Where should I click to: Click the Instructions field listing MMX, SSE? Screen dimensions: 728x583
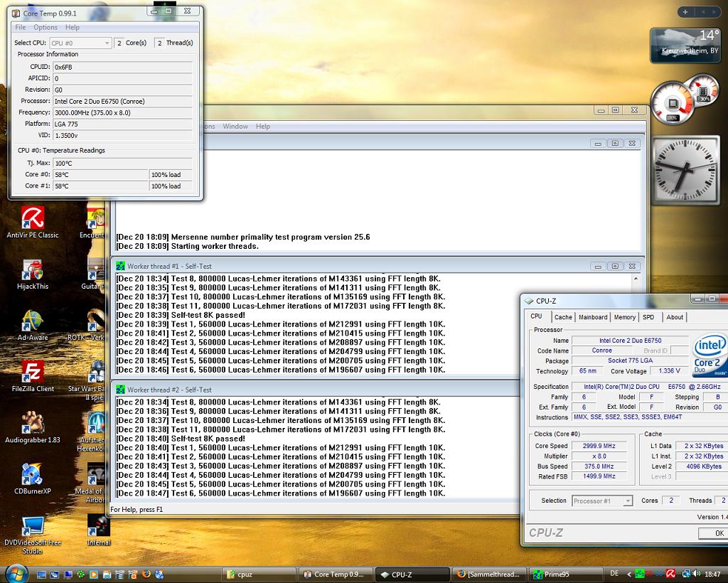coord(650,417)
